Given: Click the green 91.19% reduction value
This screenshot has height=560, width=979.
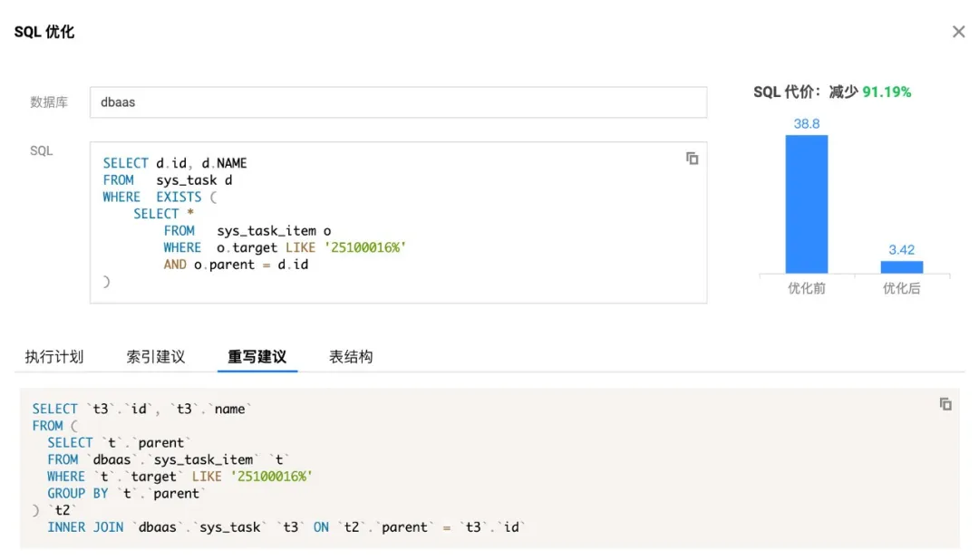Looking at the screenshot, I should pos(887,92).
